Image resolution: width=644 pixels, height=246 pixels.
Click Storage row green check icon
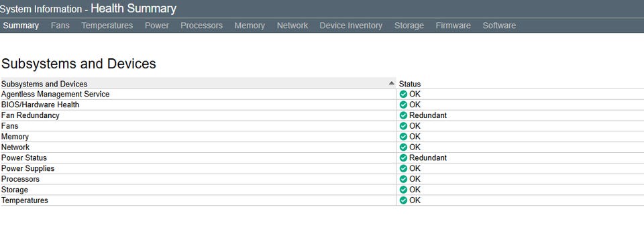click(x=403, y=190)
